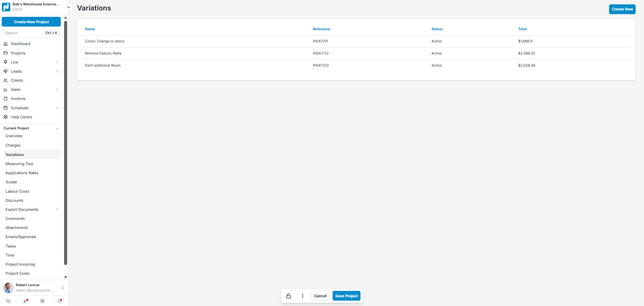644x306 pixels.
Task: Open the chat messages icon
Action: pos(8,301)
